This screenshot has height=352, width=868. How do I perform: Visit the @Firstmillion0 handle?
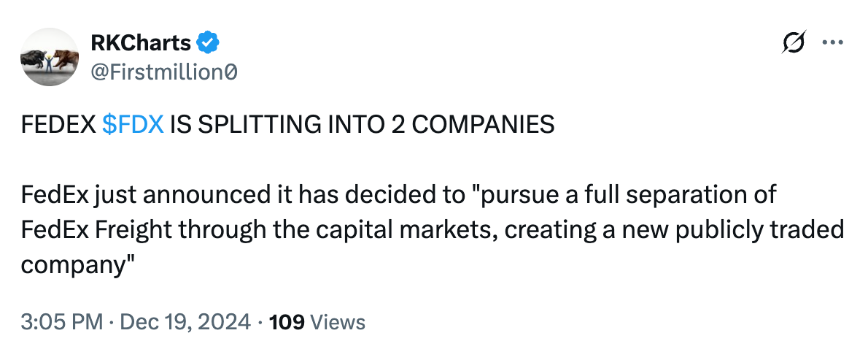tap(163, 72)
